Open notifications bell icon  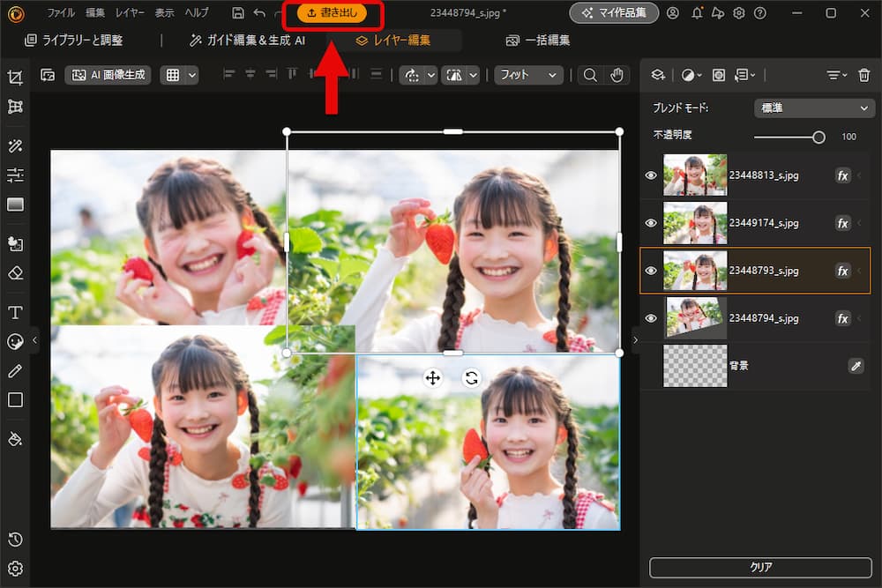point(697,13)
